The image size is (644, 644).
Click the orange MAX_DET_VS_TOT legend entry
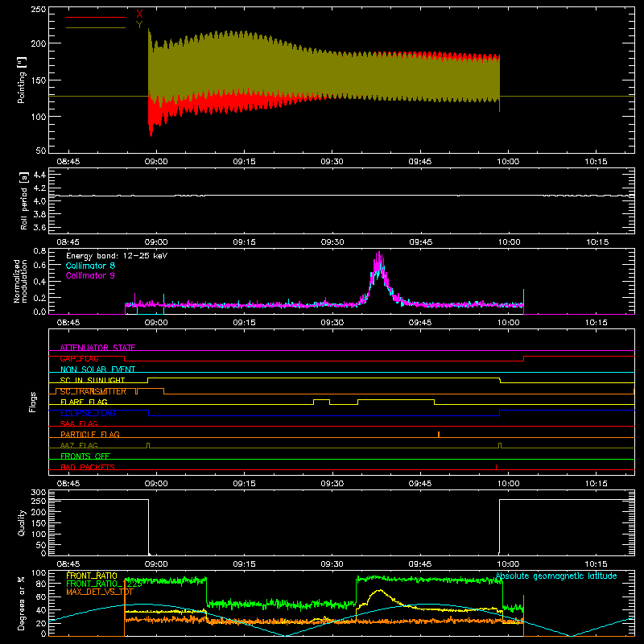[99, 592]
